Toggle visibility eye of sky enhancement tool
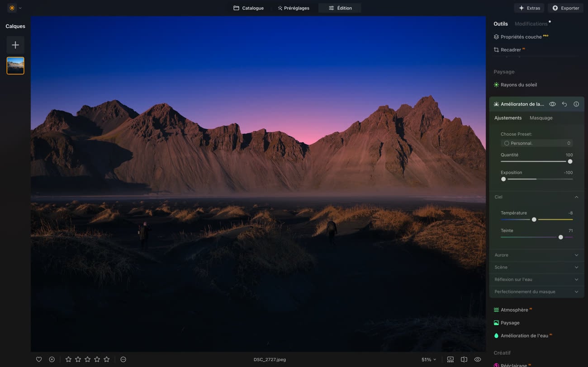Image resolution: width=588 pixels, height=367 pixels. point(552,104)
